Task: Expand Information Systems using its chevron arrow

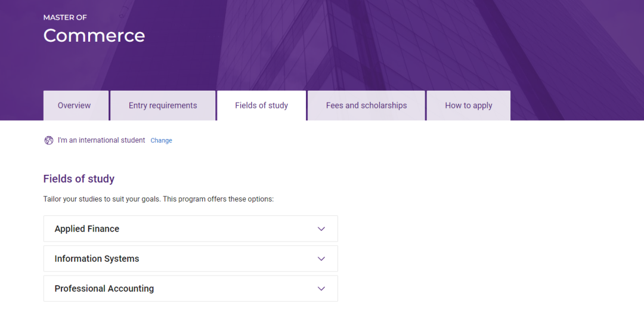Action: (321, 259)
